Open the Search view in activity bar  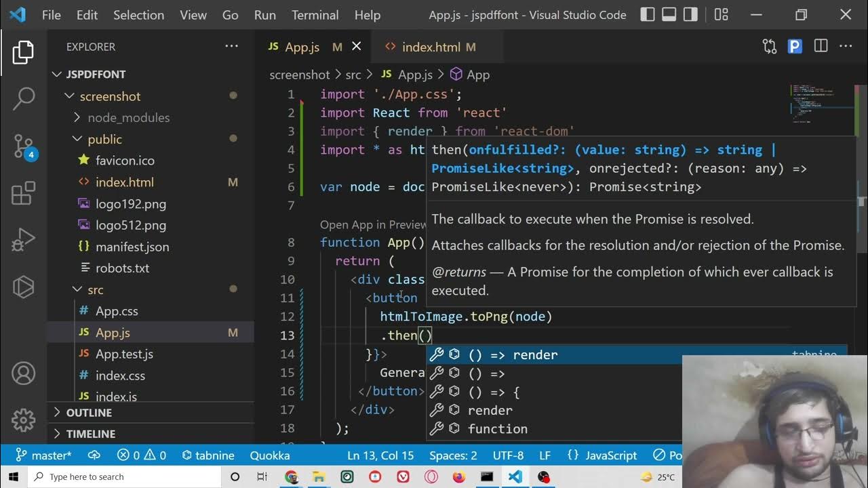click(24, 98)
